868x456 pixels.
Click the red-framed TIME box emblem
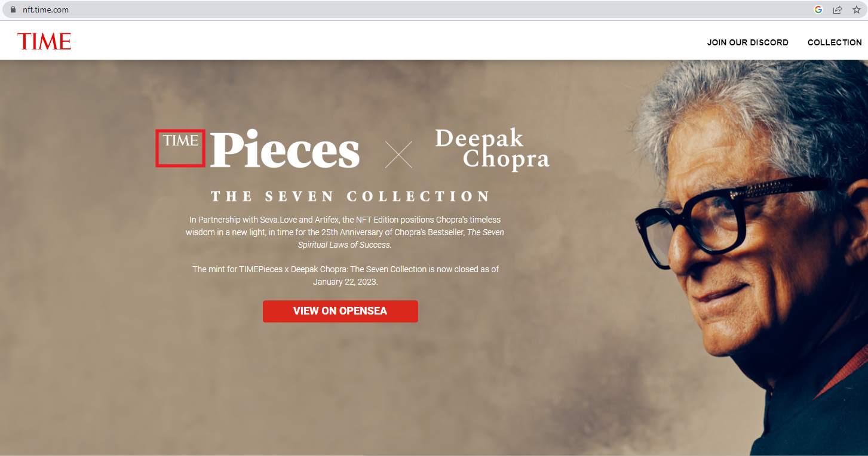click(180, 148)
